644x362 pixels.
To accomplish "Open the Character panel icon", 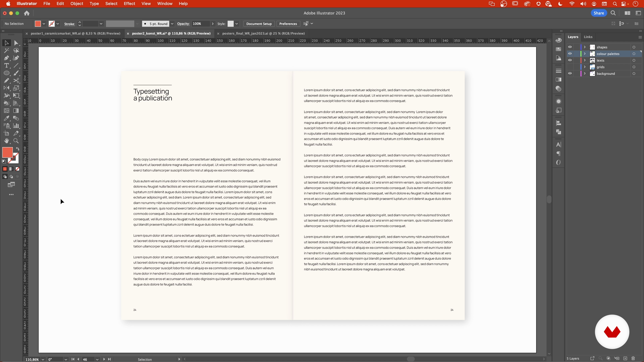I will click(558, 145).
